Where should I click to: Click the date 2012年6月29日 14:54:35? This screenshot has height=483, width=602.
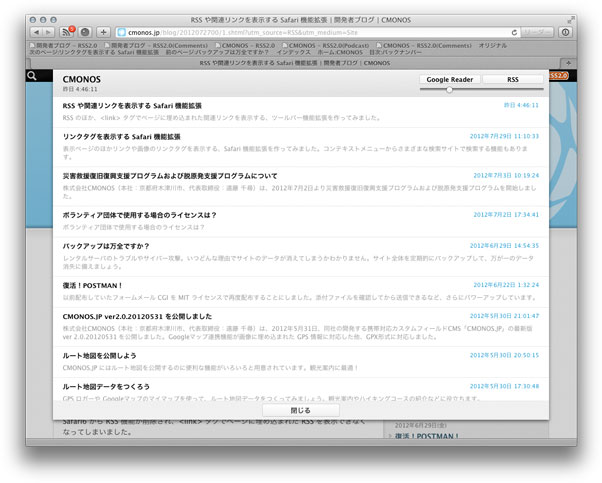504,246
